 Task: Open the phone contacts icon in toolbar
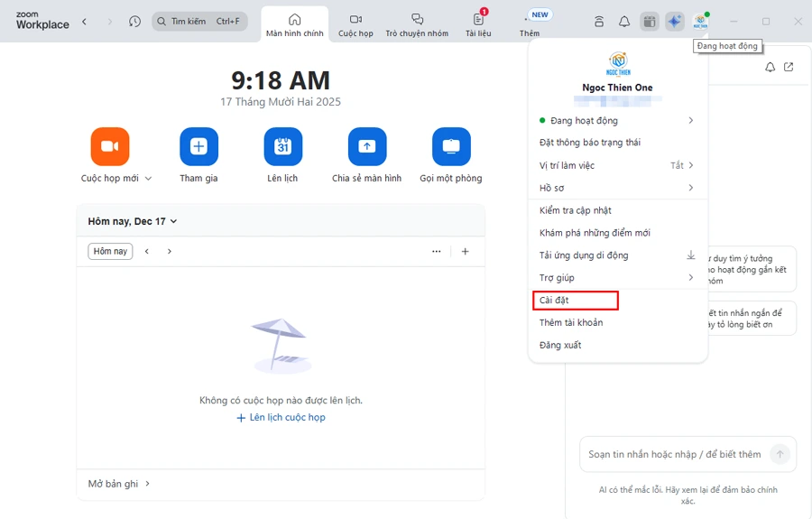(x=599, y=22)
